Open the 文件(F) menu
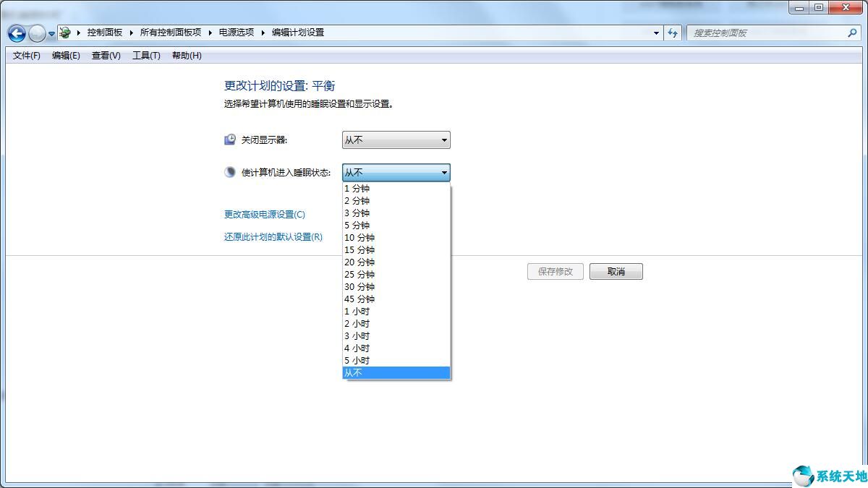This screenshot has height=488, width=868. [27, 56]
